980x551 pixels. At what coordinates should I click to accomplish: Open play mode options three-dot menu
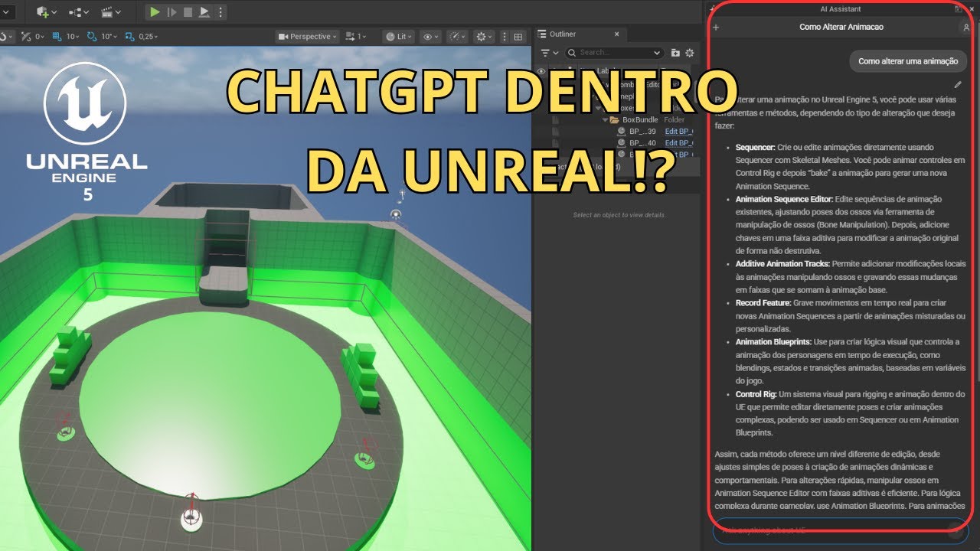point(221,11)
